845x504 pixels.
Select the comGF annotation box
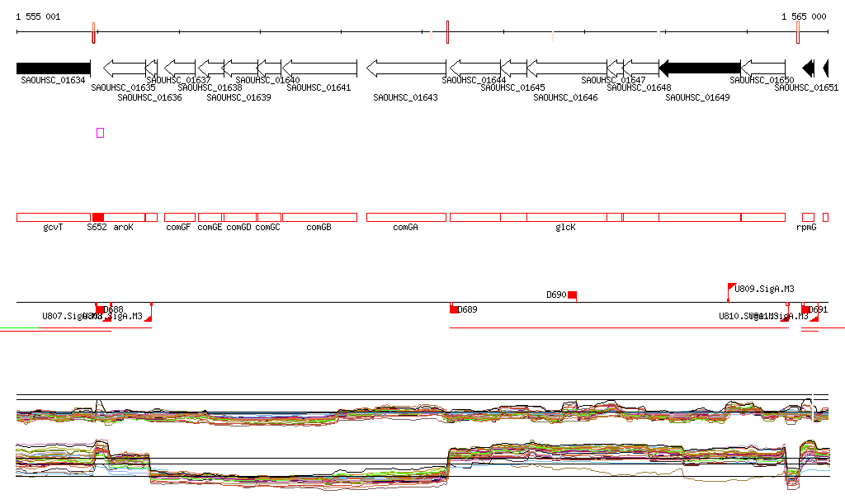coord(180,218)
